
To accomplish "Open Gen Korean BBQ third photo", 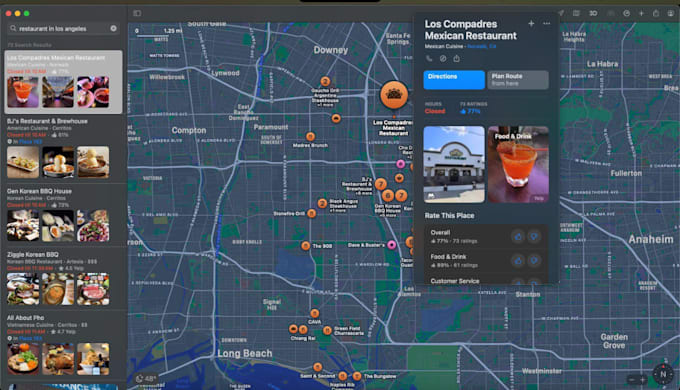I will 93,226.
